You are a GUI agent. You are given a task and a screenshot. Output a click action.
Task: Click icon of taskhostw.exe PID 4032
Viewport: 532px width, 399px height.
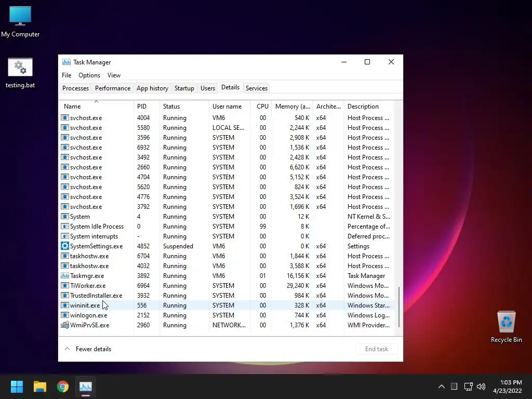click(65, 265)
